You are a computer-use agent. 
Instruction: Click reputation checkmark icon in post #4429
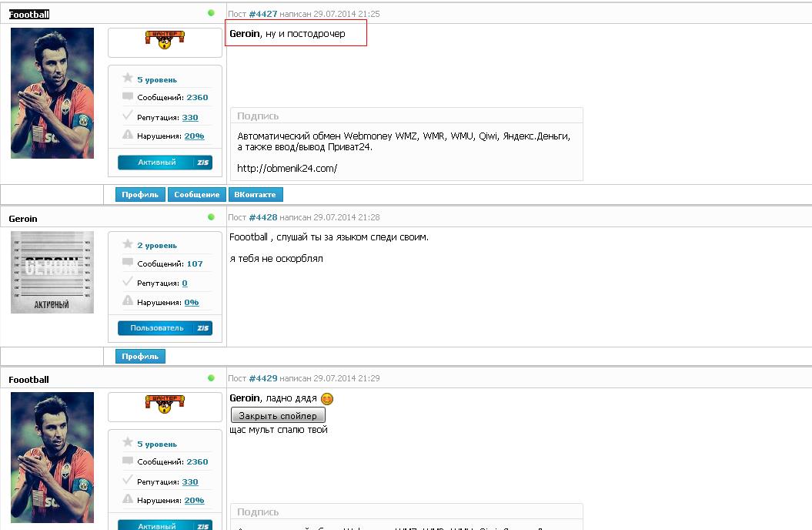click(128, 480)
